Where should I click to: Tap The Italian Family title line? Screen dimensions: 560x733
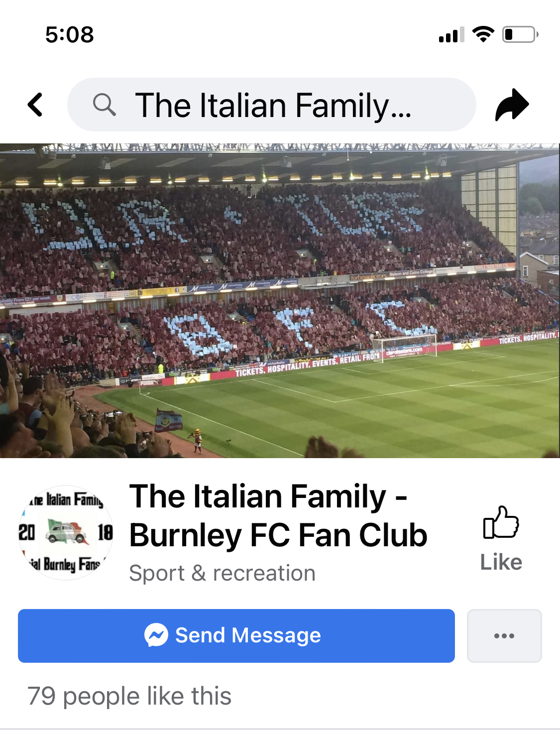click(x=269, y=496)
